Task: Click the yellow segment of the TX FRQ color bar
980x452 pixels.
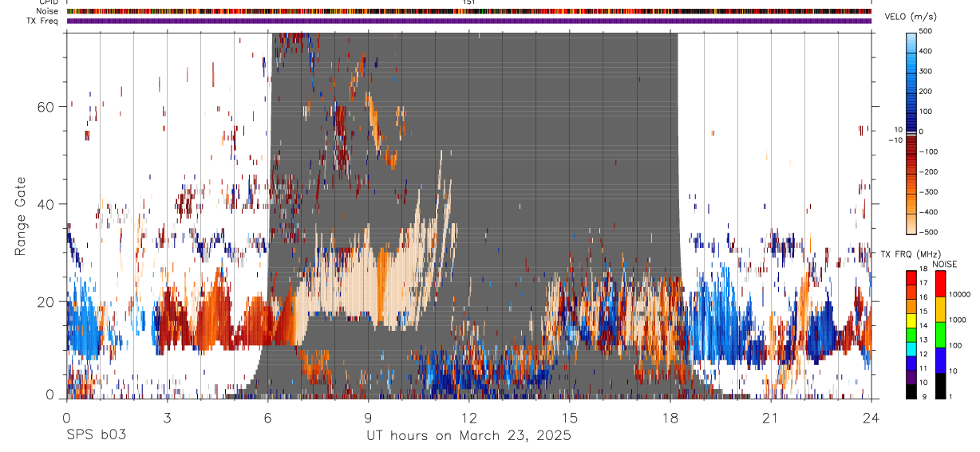Action: pos(911,320)
